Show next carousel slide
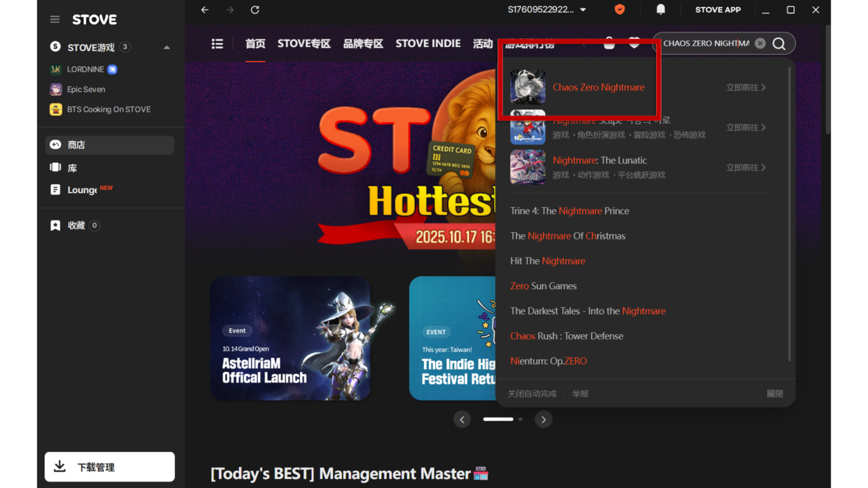This screenshot has width=868, height=488. (543, 419)
